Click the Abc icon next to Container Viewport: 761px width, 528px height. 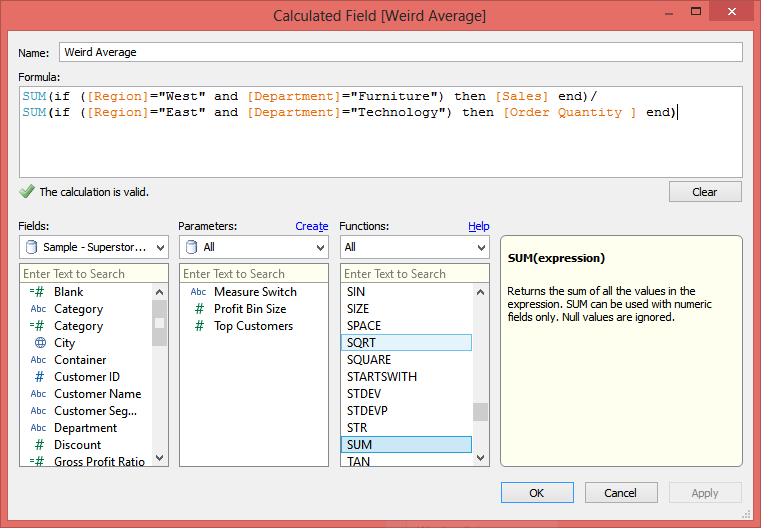(38, 360)
